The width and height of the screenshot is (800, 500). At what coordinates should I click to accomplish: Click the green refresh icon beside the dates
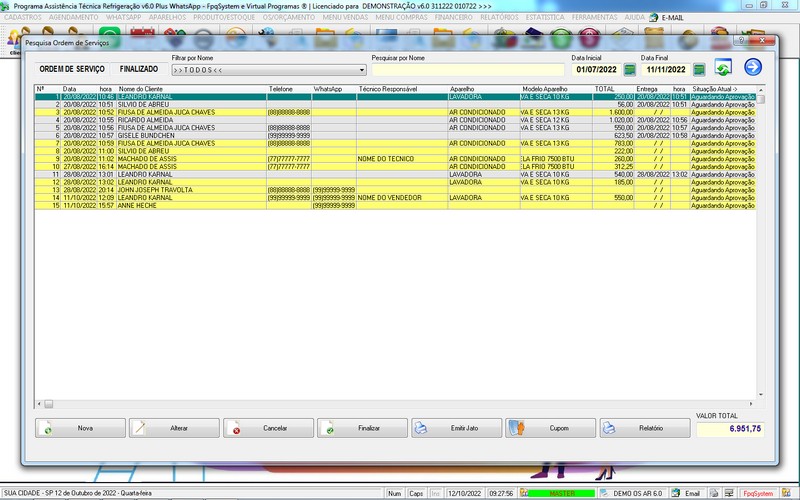[722, 68]
